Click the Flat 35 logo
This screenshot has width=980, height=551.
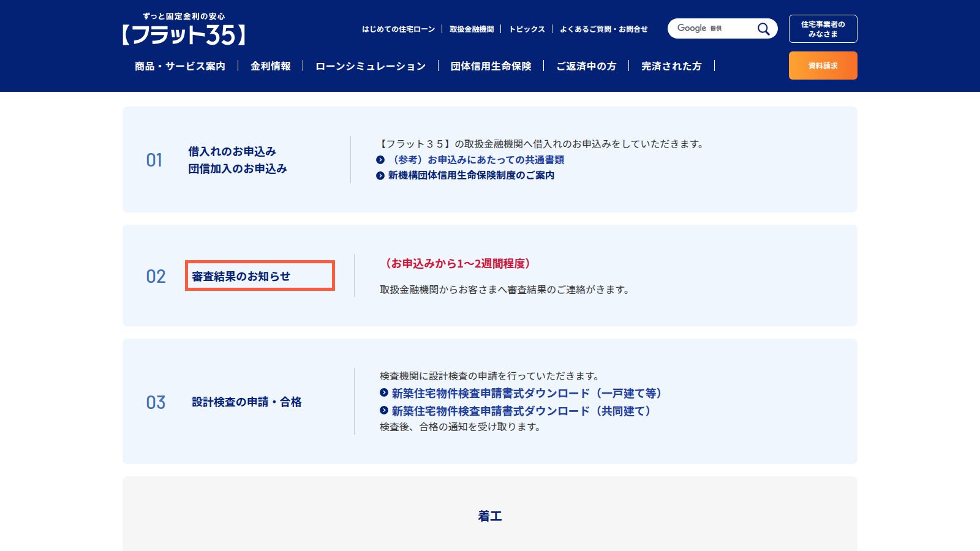pyautogui.click(x=184, y=29)
